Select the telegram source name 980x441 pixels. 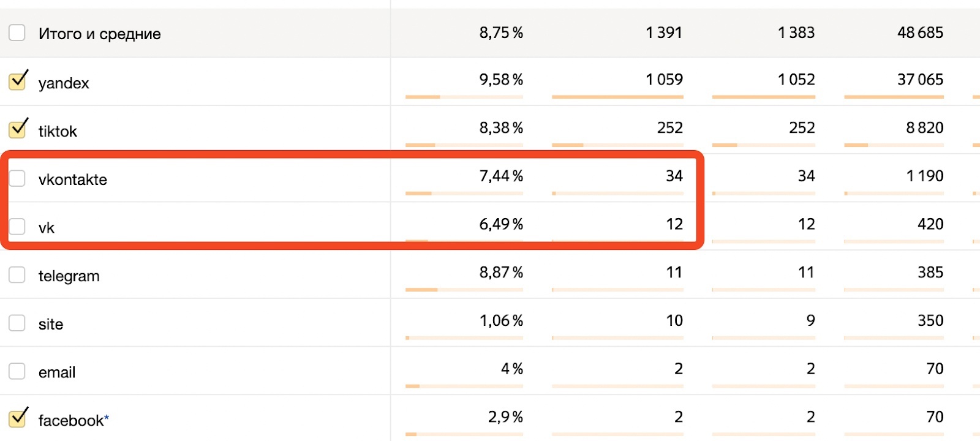[69, 276]
